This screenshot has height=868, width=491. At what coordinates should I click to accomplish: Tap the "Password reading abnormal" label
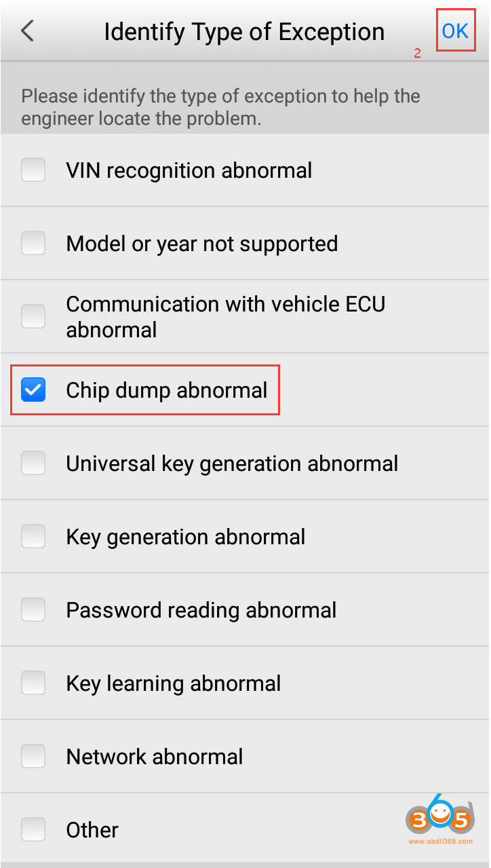pyautogui.click(x=201, y=610)
